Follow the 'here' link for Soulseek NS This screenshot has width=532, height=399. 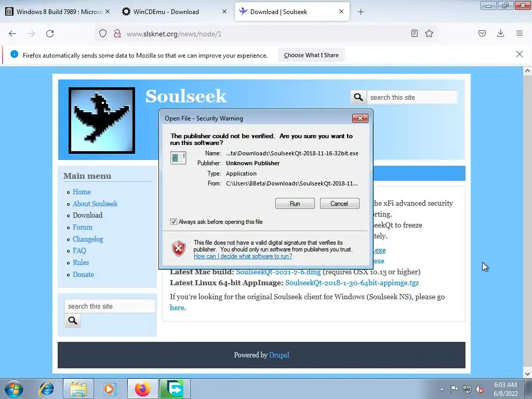177,308
